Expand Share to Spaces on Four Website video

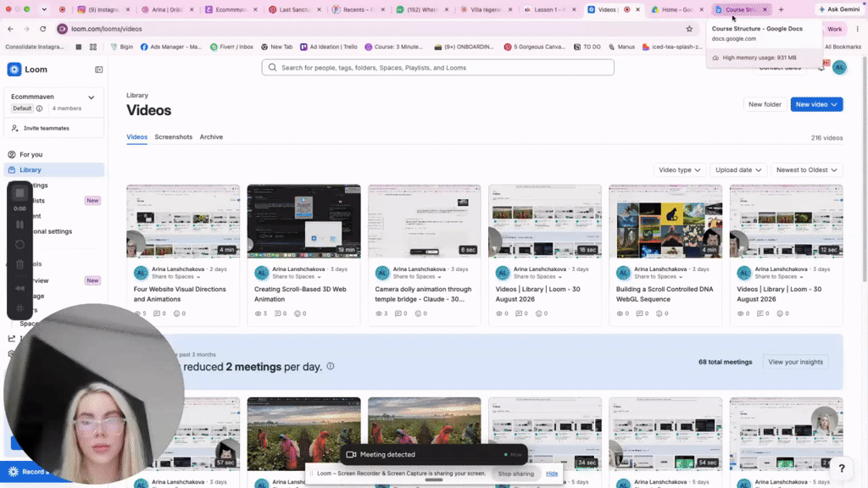(x=175, y=277)
